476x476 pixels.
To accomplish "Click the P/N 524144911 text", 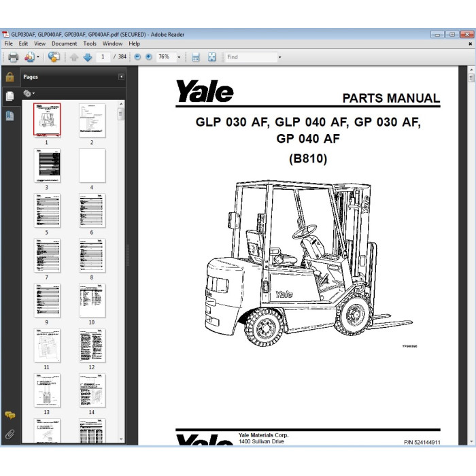I will click(x=422, y=442).
